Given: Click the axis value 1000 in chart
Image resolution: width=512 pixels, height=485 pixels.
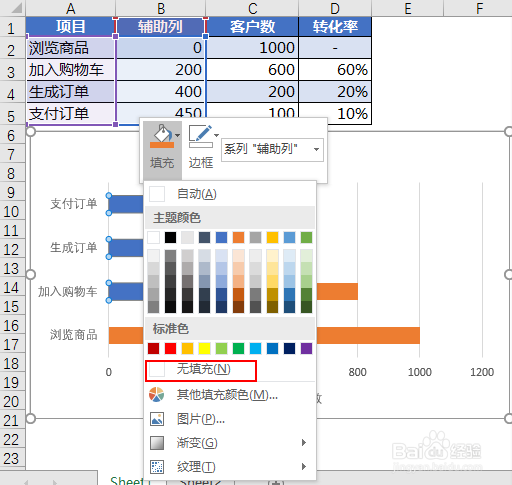Looking at the screenshot, I should [x=420, y=372].
